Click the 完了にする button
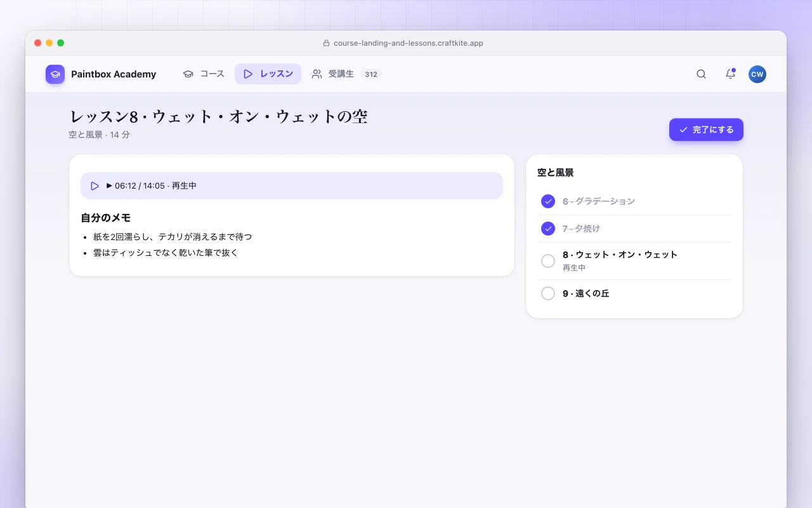The width and height of the screenshot is (812, 508). 706,130
